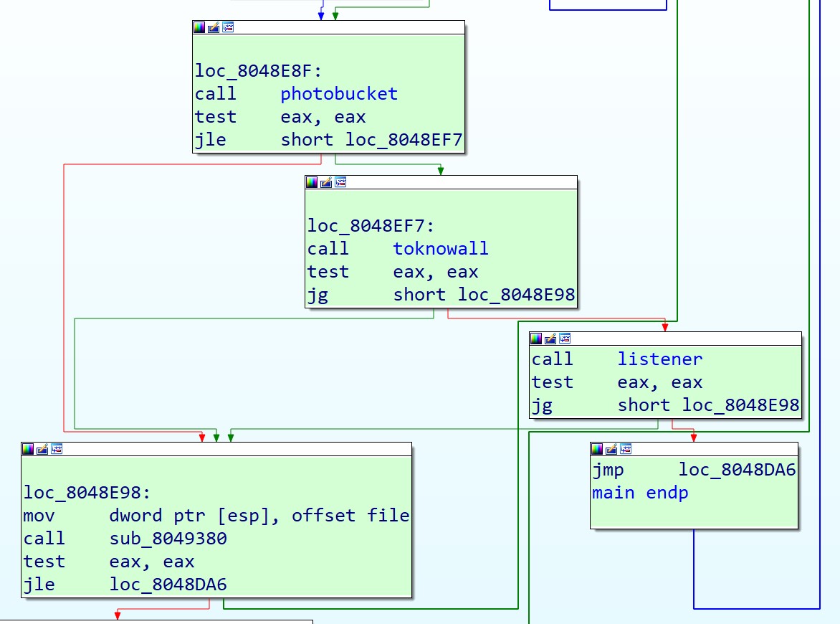Select the listener function reference
The image size is (840, 624).
point(659,359)
